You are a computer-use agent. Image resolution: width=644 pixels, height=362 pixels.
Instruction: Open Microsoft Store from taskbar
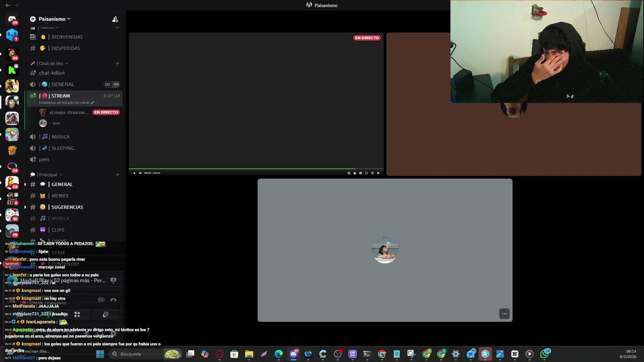234,354
